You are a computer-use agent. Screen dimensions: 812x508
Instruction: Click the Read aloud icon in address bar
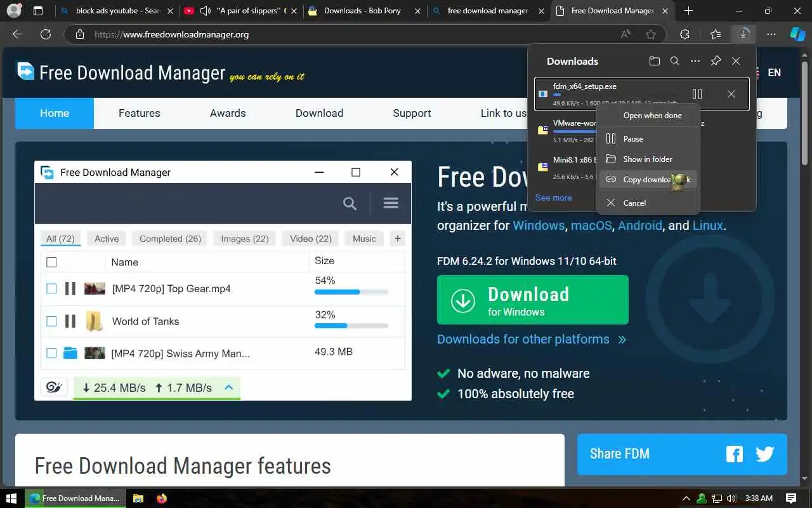[x=625, y=34]
